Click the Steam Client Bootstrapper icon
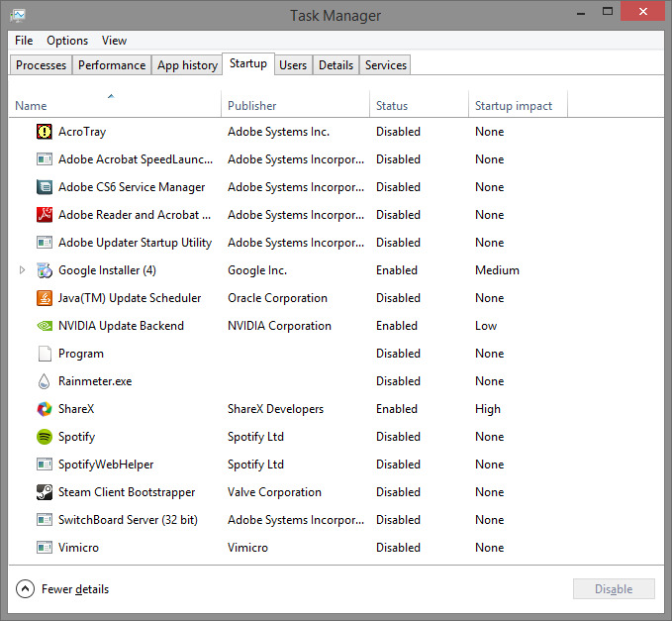Screen dimensions: 672x621 (45, 492)
